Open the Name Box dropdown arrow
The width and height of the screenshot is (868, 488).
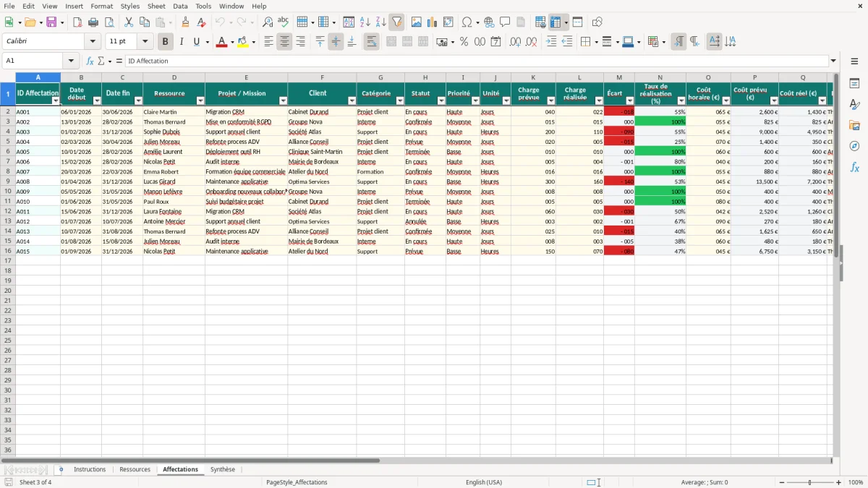pyautogui.click(x=71, y=61)
